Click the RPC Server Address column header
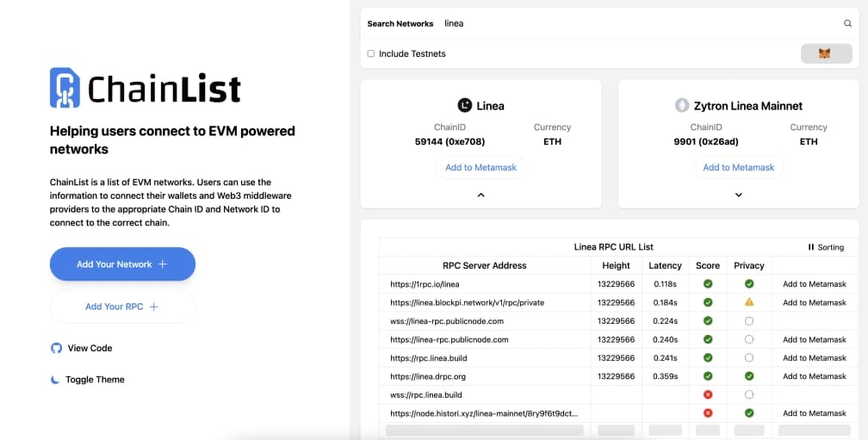Screen dimensions: 868x440 (x=484, y=266)
